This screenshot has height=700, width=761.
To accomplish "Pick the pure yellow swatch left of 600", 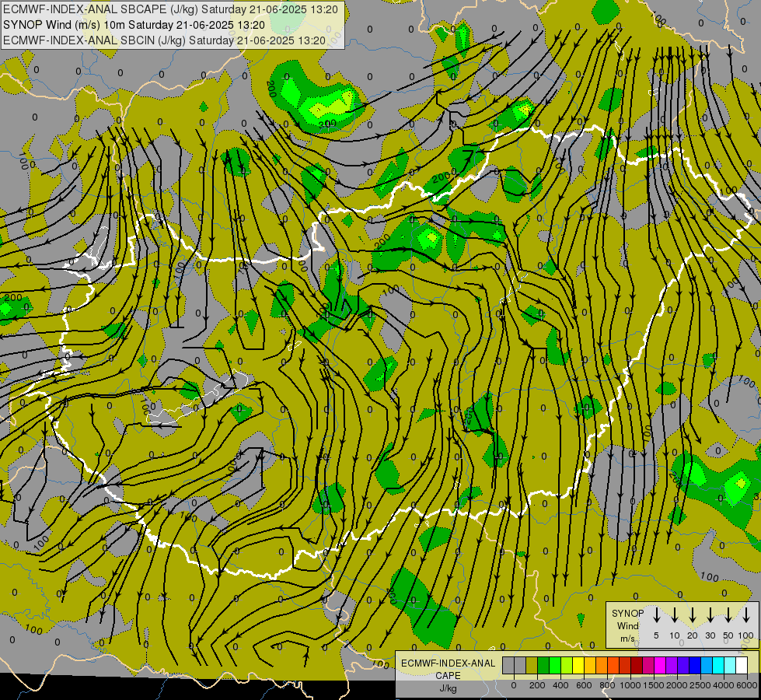I will [578, 665].
